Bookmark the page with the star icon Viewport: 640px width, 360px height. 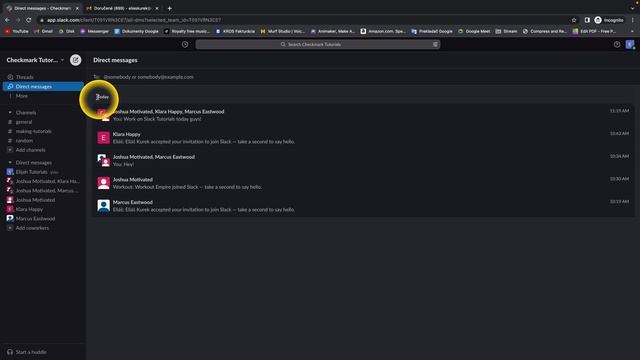click(x=574, y=20)
